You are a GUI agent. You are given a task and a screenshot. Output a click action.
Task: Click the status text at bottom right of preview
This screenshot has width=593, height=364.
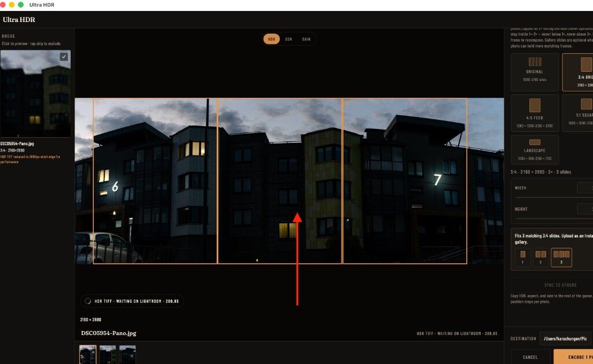[457, 333]
